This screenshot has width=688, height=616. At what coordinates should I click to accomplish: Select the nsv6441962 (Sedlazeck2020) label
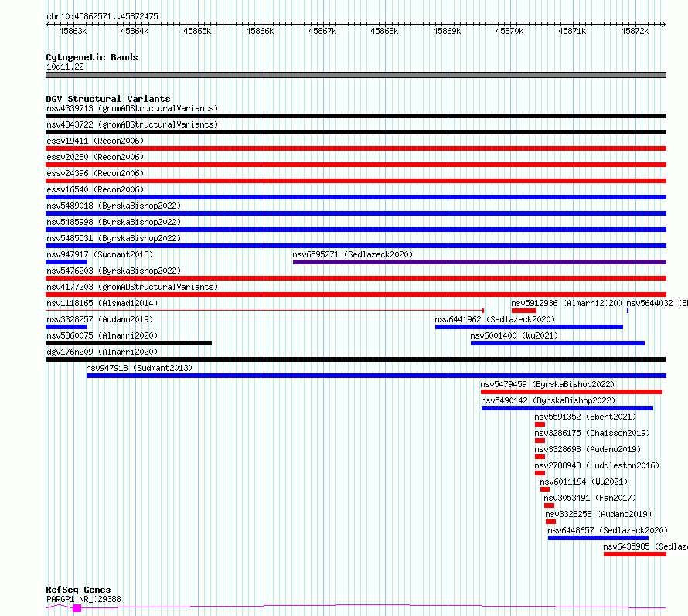(495, 319)
